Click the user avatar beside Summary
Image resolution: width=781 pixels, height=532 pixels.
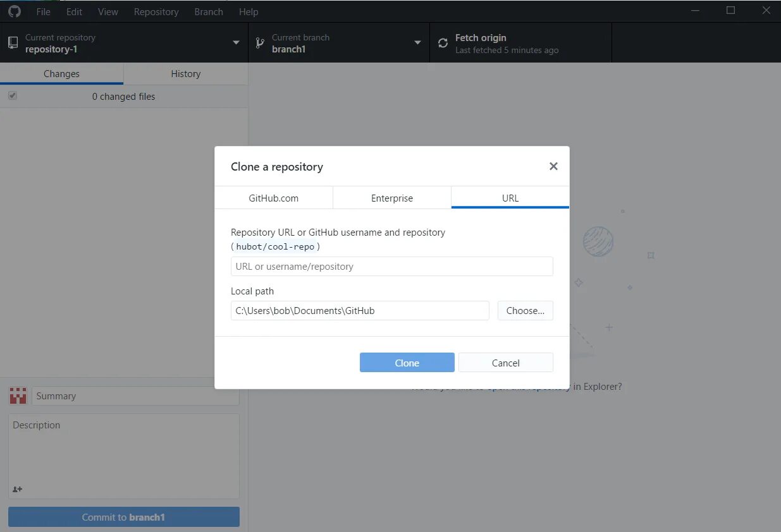(18, 396)
